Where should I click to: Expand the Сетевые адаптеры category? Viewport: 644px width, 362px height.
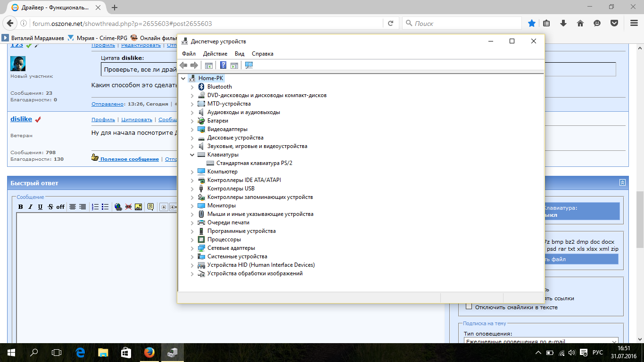pyautogui.click(x=192, y=248)
